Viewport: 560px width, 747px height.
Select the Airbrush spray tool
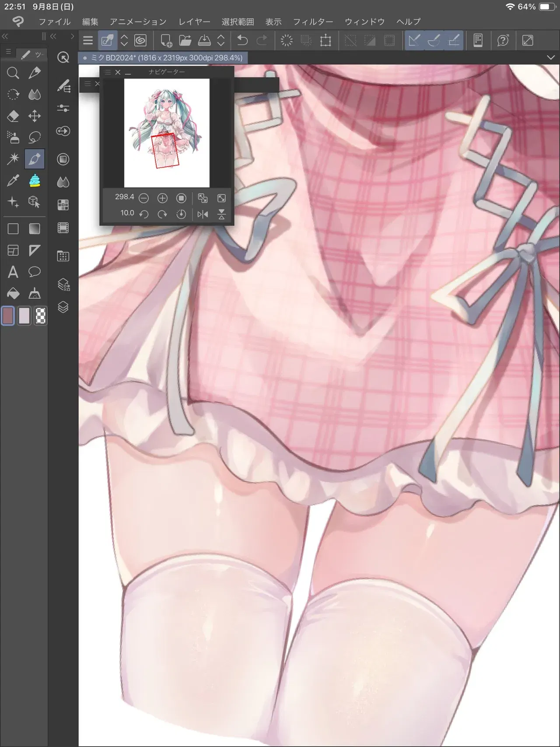click(13, 137)
